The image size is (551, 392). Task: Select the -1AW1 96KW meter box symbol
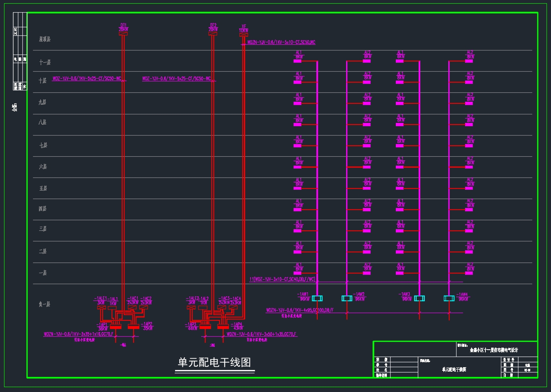317,298
